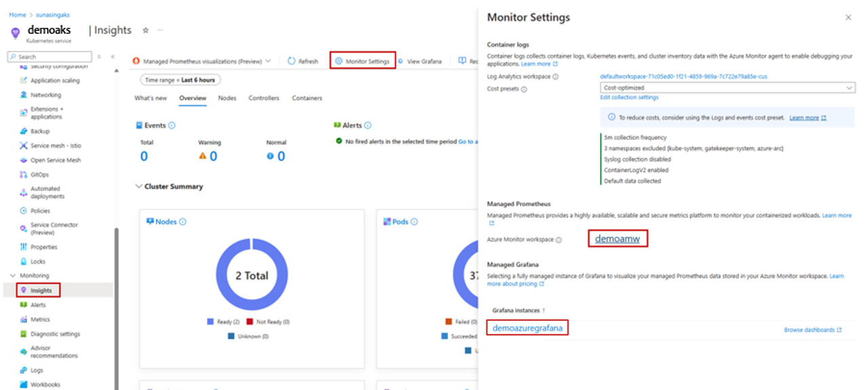
Task: Open the Locks sidebar item
Action: coord(38,261)
